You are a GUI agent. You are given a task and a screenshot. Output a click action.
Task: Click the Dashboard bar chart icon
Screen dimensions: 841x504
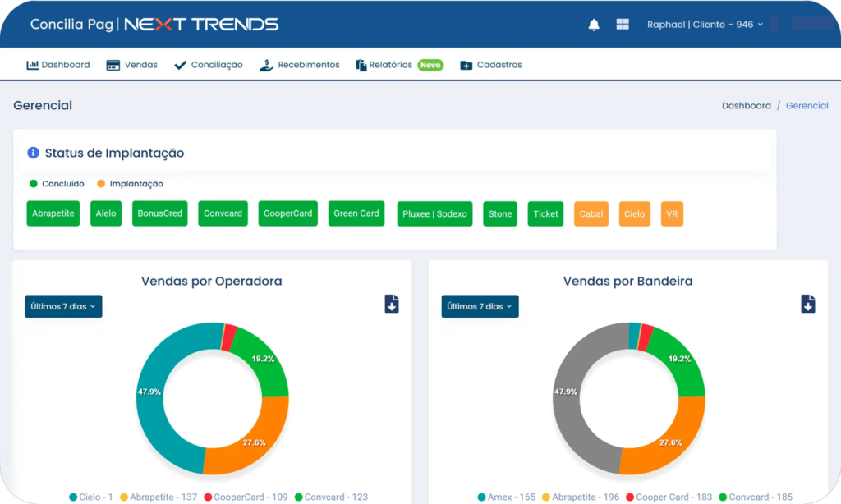tap(32, 65)
